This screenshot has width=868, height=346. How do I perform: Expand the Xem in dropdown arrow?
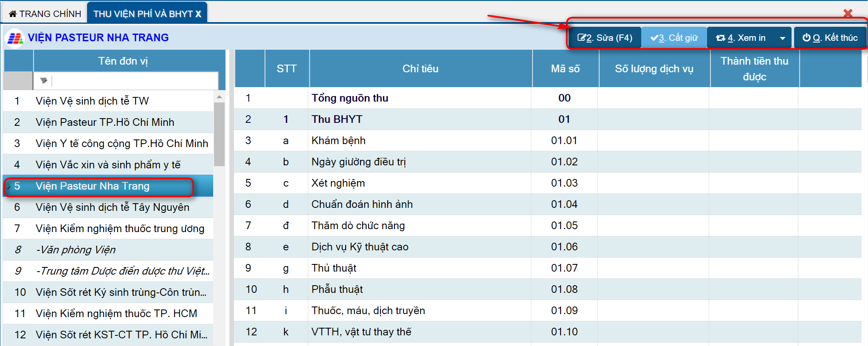click(782, 38)
